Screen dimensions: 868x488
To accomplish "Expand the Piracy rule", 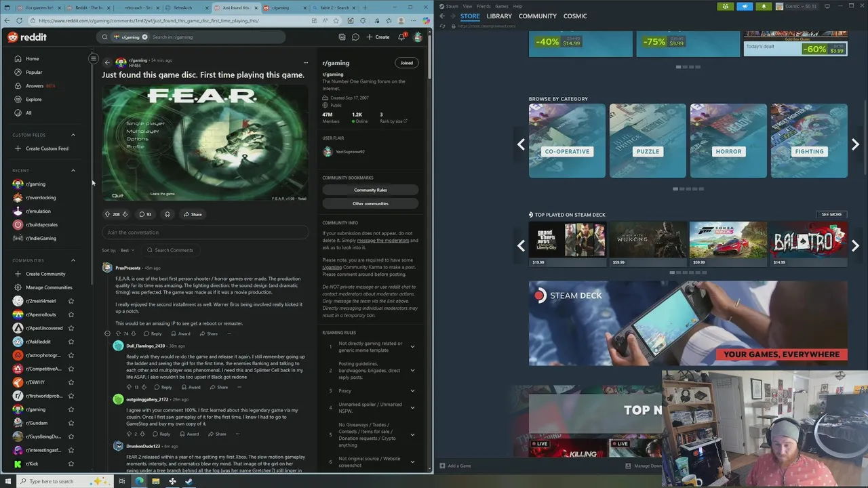I will (x=412, y=391).
